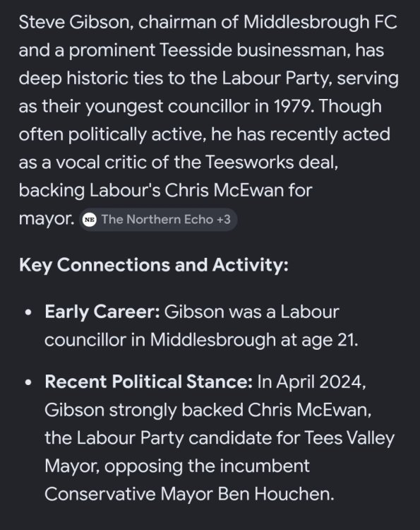
Task: Click the bullet point before Early Career
Action: [29, 312]
